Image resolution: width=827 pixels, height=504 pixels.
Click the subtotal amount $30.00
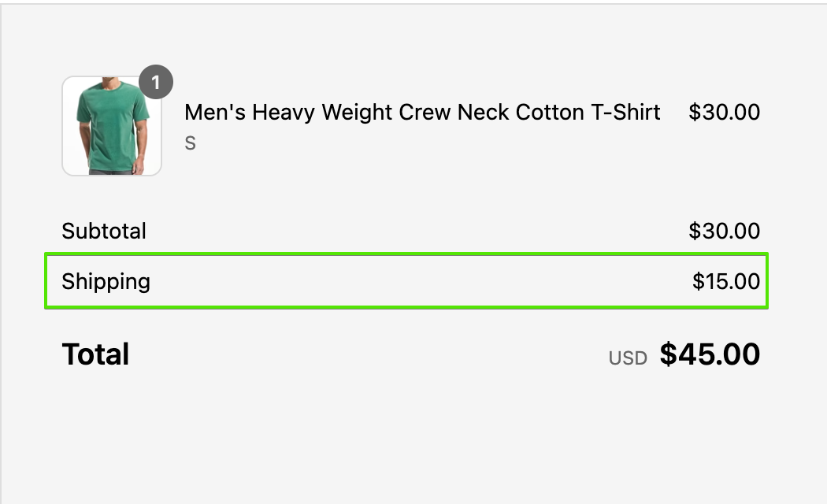tap(724, 231)
